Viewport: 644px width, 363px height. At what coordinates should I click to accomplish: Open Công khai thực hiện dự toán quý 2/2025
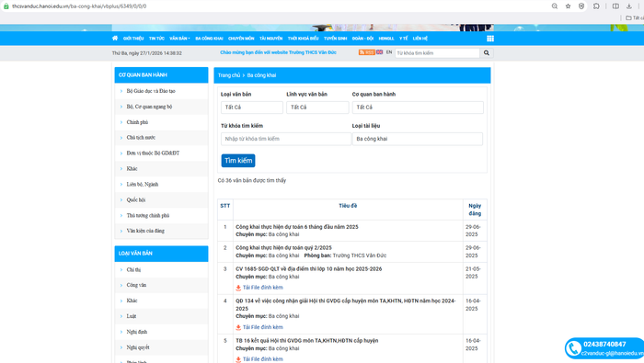tap(283, 248)
